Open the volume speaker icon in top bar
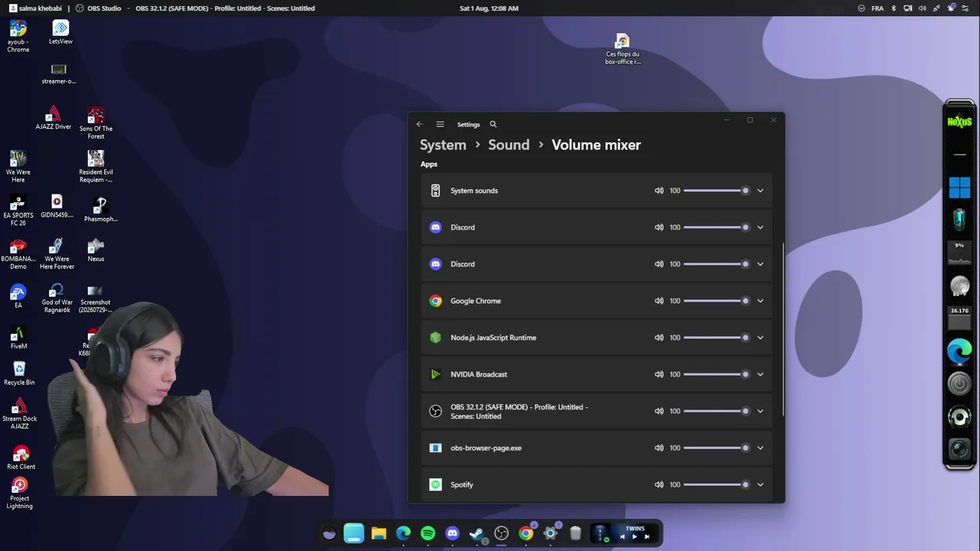The width and height of the screenshot is (980, 551). tap(922, 8)
